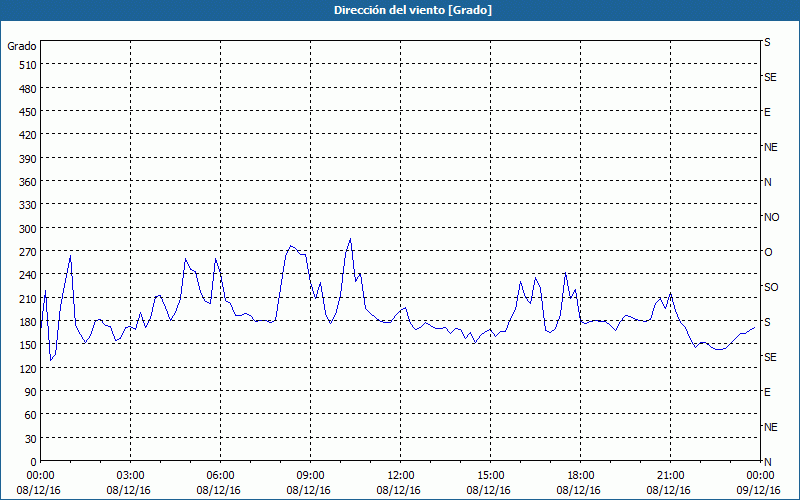Select the 18:00 time axis label
Image resolution: width=800 pixels, height=500 pixels.
[581, 476]
